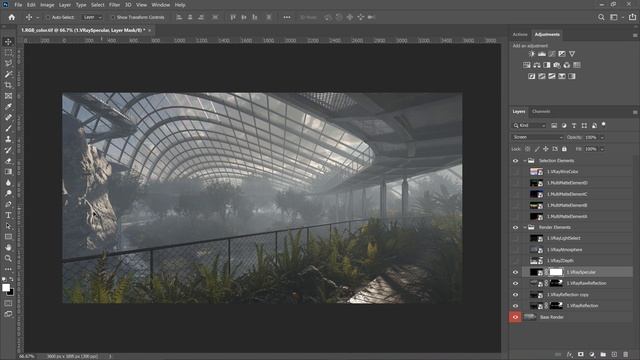Select the Zoom tool

click(8, 258)
